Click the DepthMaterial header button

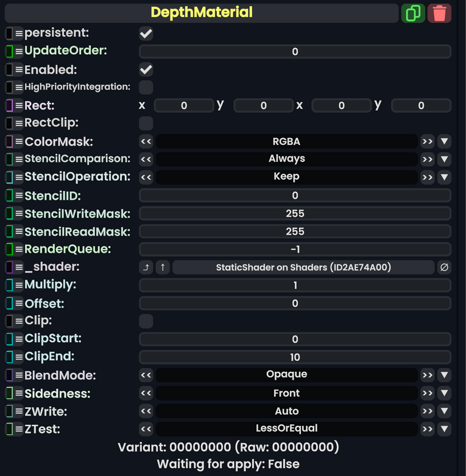click(x=201, y=13)
